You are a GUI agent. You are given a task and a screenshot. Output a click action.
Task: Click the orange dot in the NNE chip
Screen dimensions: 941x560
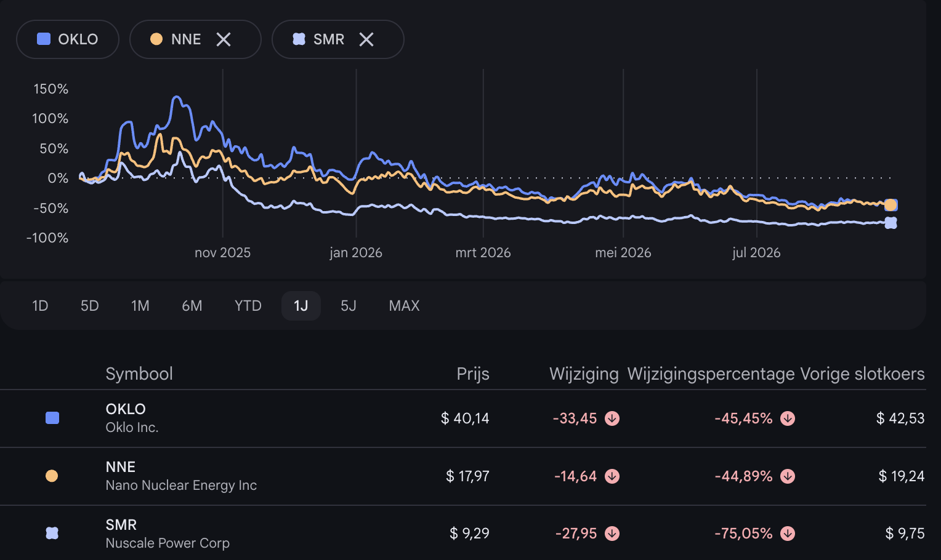(x=156, y=39)
